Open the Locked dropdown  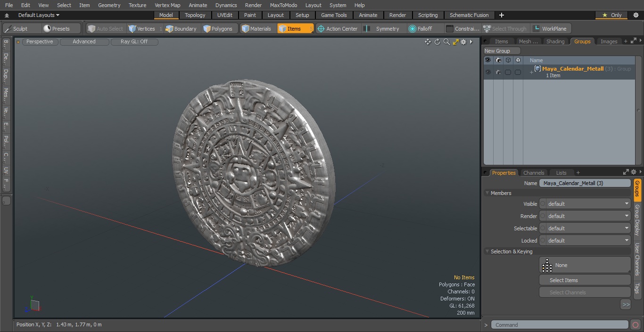click(x=585, y=241)
